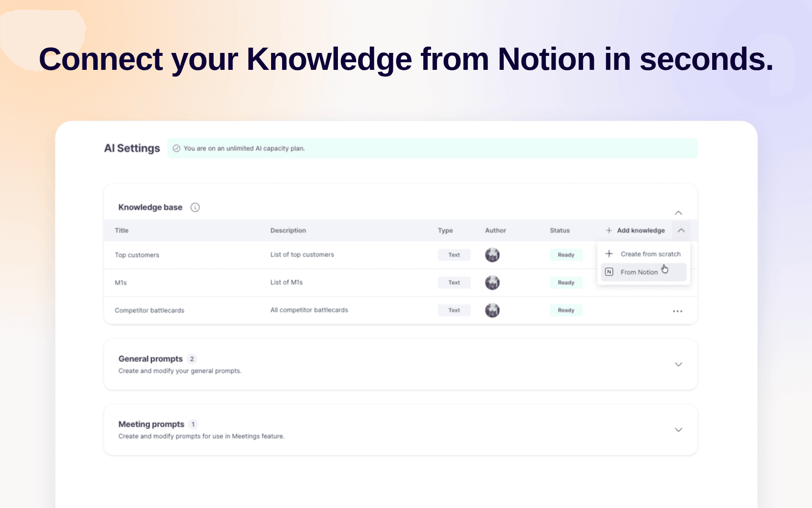Click the General prompts heading

(151, 359)
